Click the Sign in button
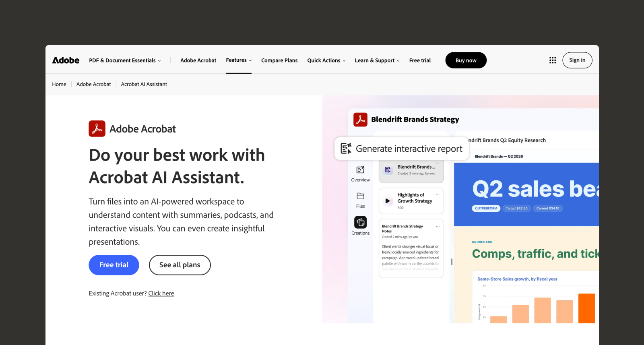 pyautogui.click(x=577, y=60)
